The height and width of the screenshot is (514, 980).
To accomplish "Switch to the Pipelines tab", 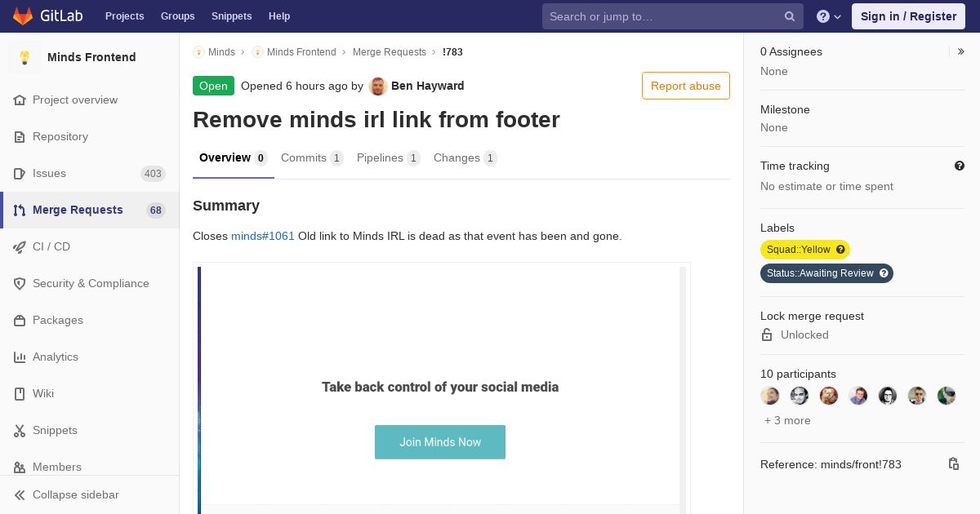I will point(388,158).
